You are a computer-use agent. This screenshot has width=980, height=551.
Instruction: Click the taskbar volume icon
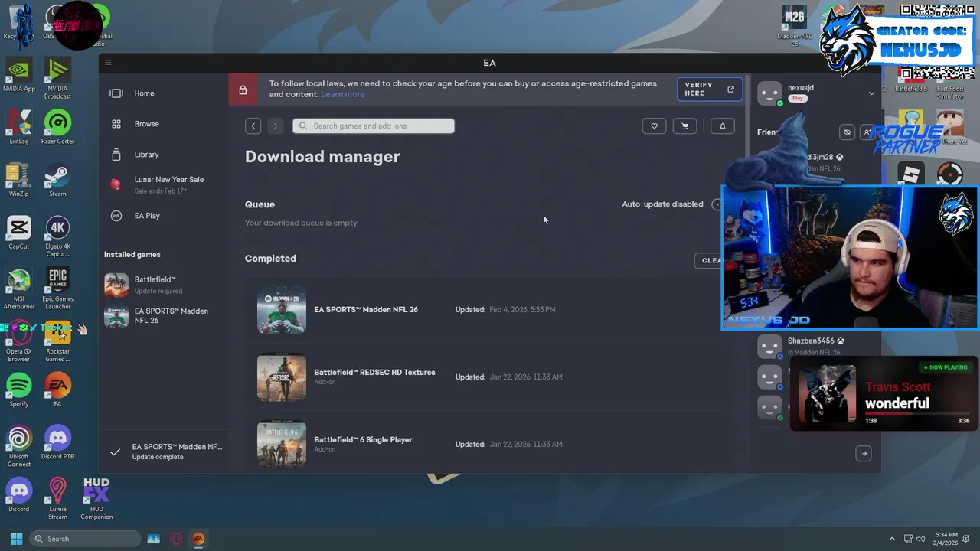pos(921,539)
